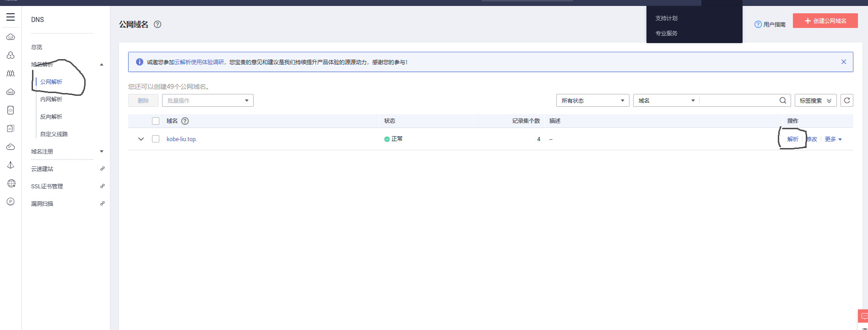This screenshot has width=868, height=330.
Task: Click the 记录集个数 column header
Action: pos(526,121)
